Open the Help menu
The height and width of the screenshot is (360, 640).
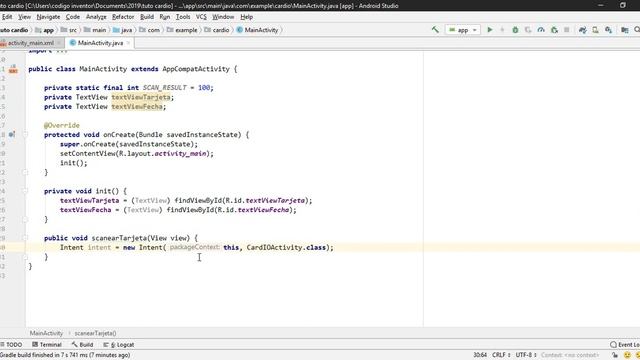[246, 17]
